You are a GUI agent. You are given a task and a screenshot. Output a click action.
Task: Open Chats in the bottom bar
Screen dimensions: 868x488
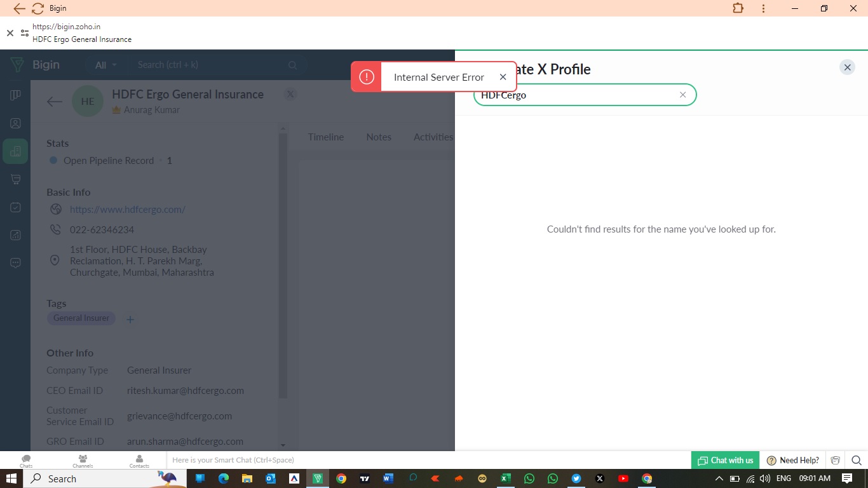(26, 461)
